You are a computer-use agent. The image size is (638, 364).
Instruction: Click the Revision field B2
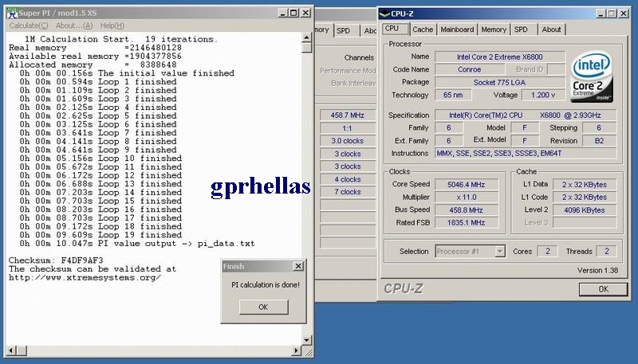click(x=600, y=140)
